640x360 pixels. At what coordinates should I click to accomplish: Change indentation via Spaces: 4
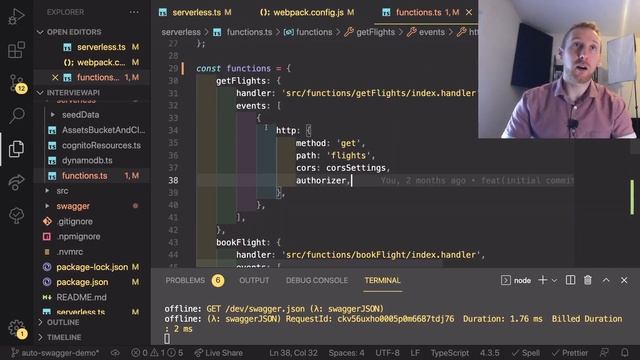tap(346, 353)
